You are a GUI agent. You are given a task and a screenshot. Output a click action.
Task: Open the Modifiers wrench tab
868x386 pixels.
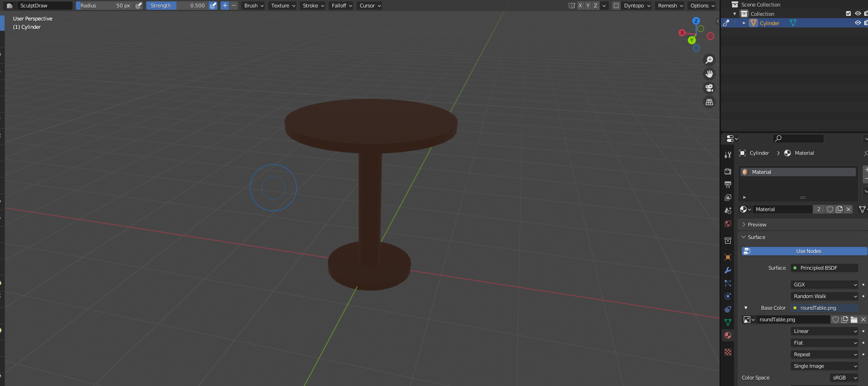pos(728,270)
